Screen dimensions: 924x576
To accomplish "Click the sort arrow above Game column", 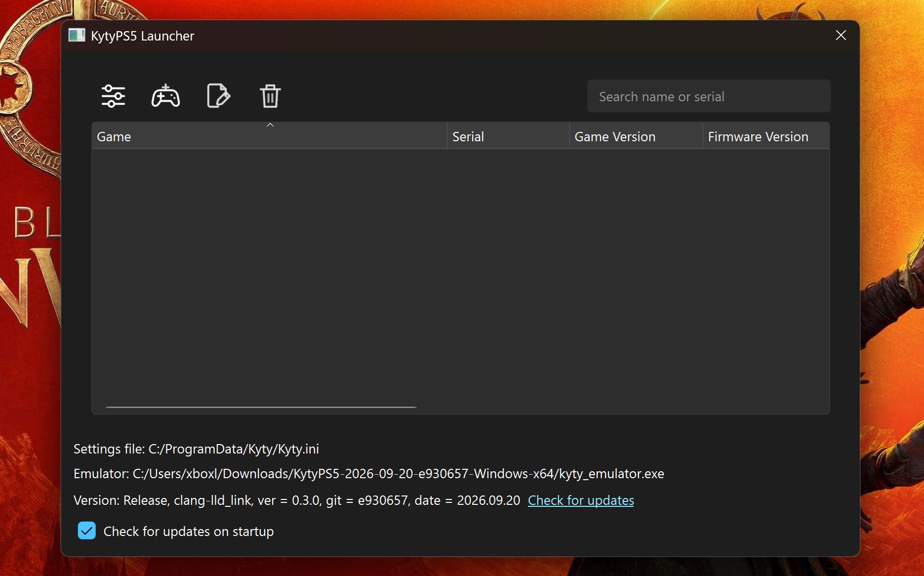I will tap(270, 125).
